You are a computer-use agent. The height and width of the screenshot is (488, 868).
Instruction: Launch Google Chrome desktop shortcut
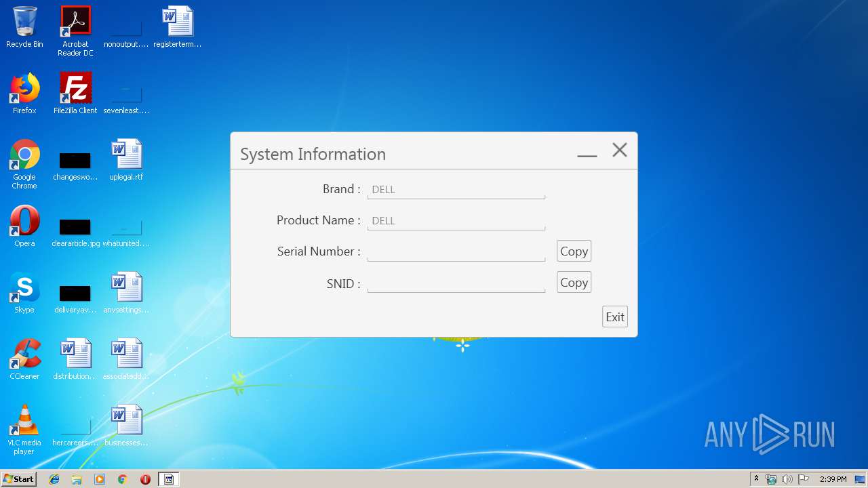pos(24,165)
